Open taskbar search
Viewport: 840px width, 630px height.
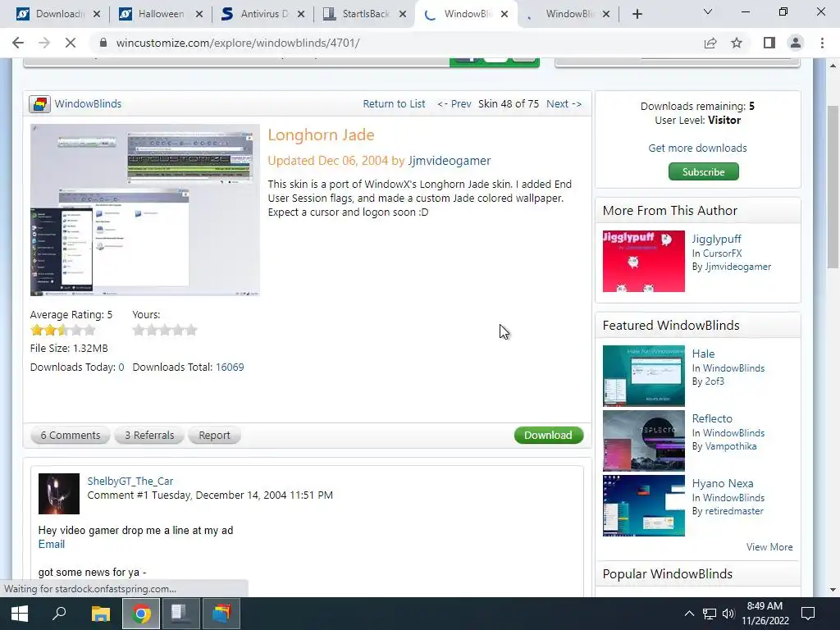[x=59, y=614]
